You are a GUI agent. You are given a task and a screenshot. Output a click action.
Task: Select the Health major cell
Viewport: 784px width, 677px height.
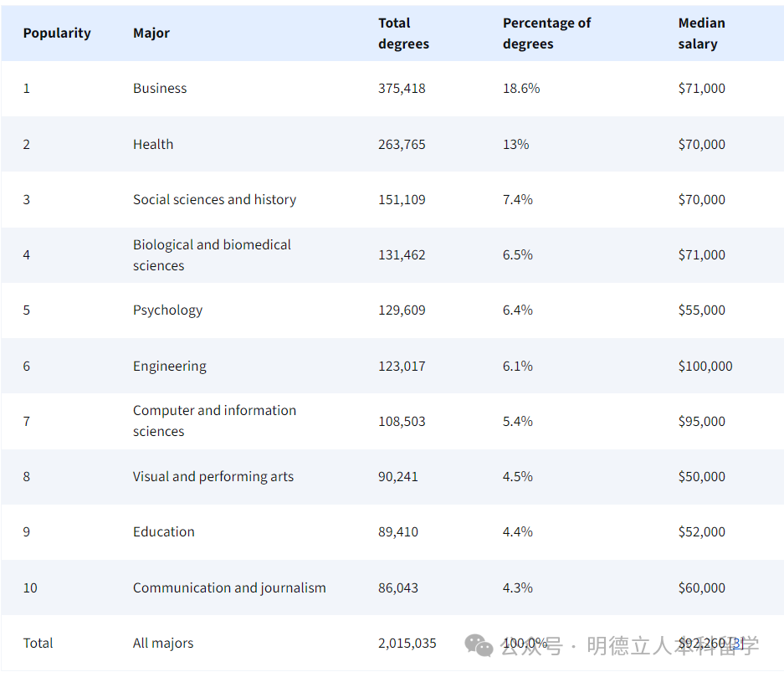pos(153,144)
